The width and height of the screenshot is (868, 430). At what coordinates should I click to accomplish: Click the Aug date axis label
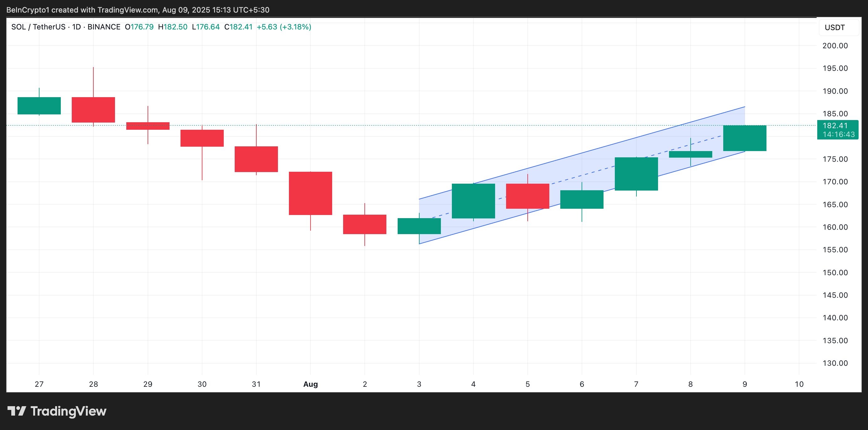pyautogui.click(x=310, y=384)
